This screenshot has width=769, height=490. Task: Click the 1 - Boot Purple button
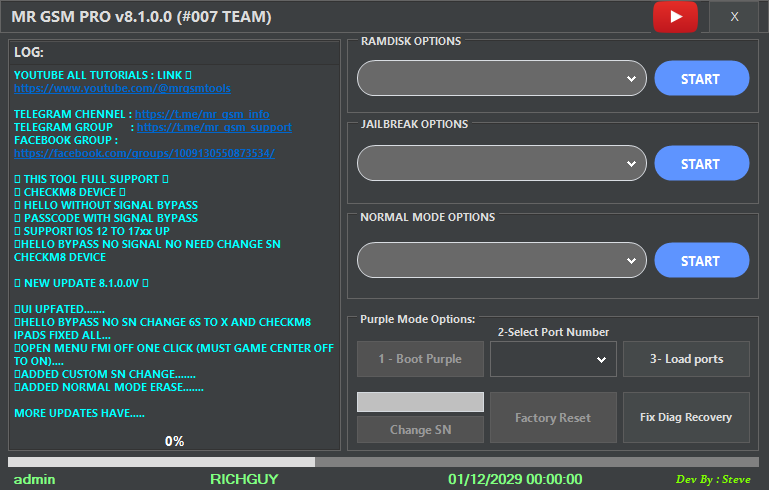[x=420, y=359]
